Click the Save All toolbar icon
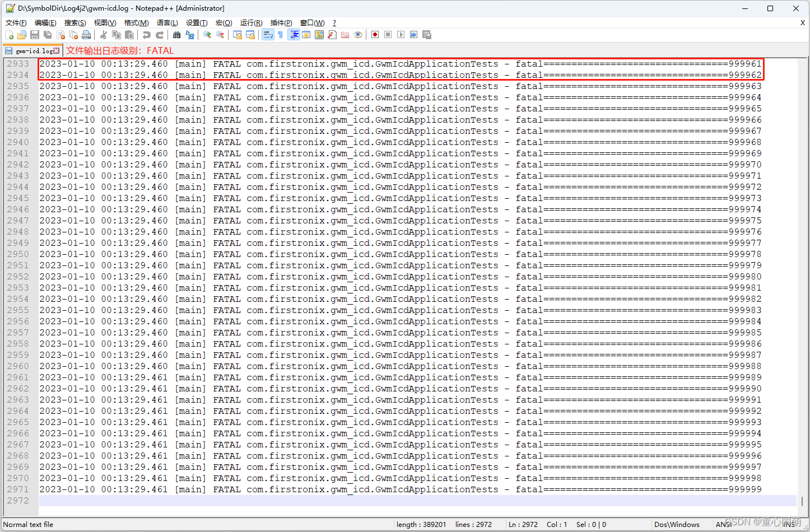 pyautogui.click(x=47, y=34)
